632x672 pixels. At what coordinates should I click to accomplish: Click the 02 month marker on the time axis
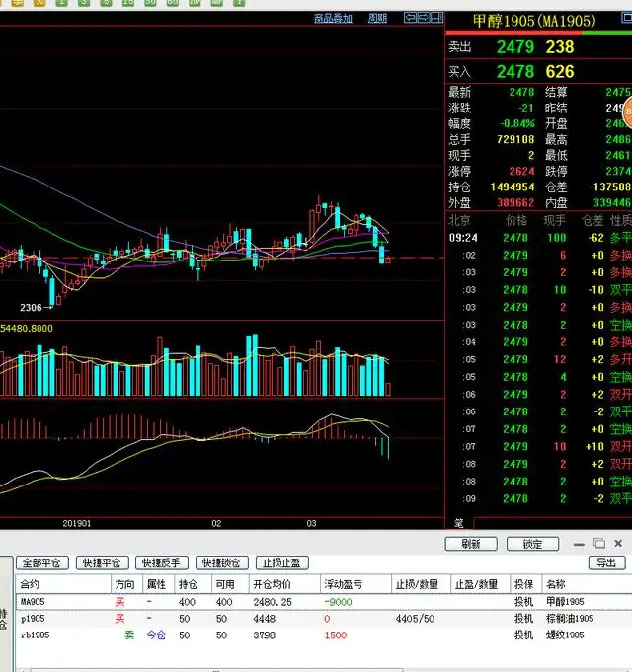click(x=216, y=523)
